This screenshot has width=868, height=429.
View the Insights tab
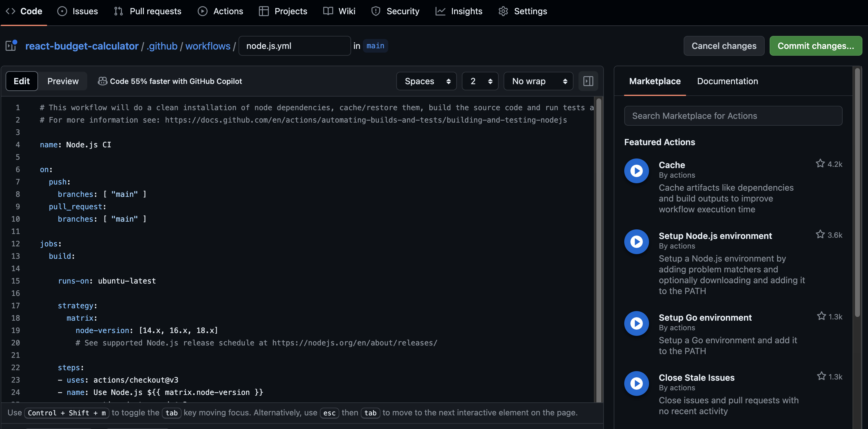point(459,11)
